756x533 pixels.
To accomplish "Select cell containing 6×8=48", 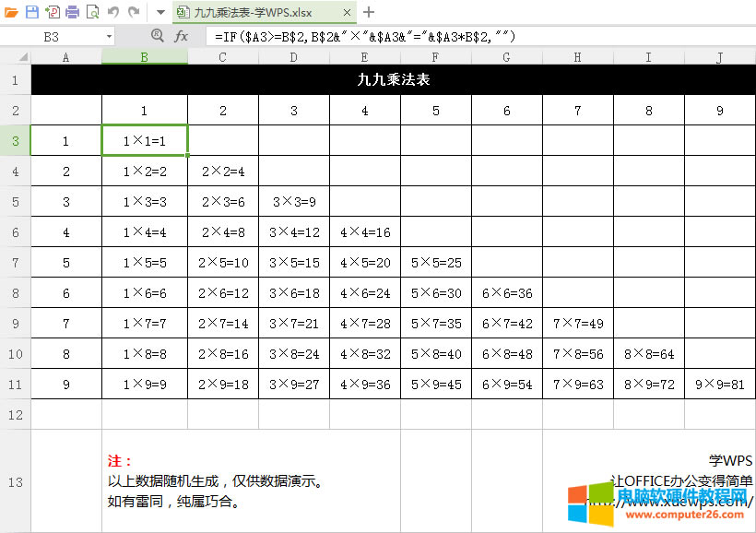I will click(507, 353).
